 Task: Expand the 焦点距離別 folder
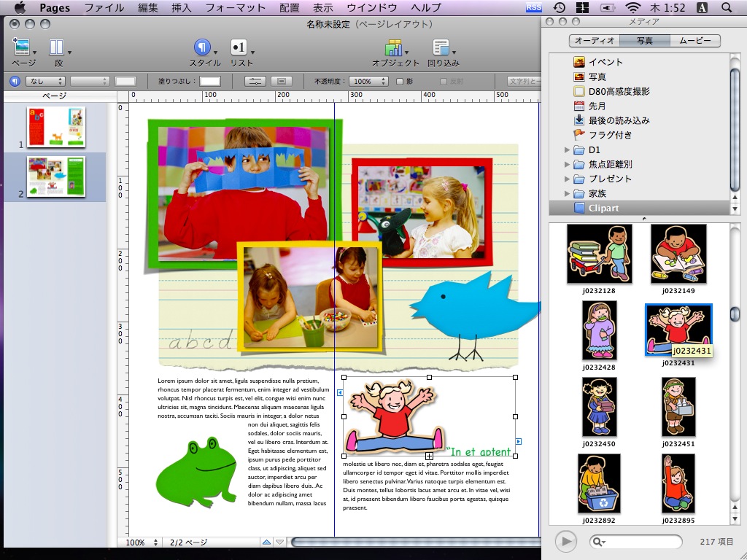tap(566, 164)
